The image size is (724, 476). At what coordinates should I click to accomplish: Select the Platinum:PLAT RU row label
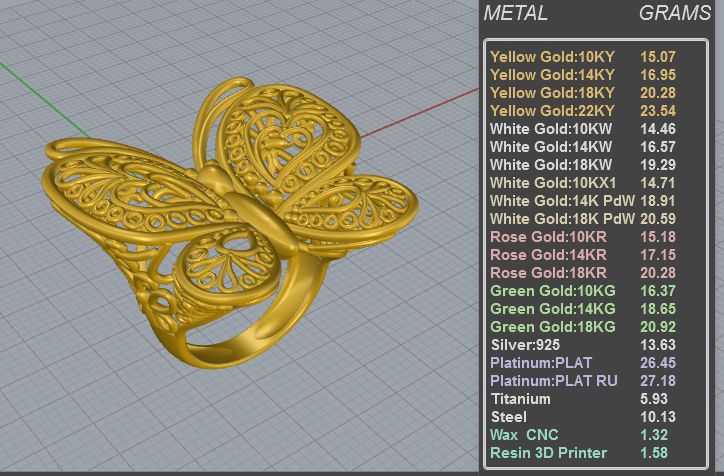tap(554, 381)
